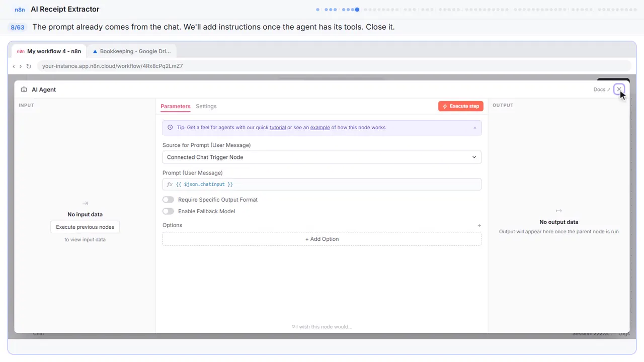Open the Source for Prompt dropdown

[322, 157]
